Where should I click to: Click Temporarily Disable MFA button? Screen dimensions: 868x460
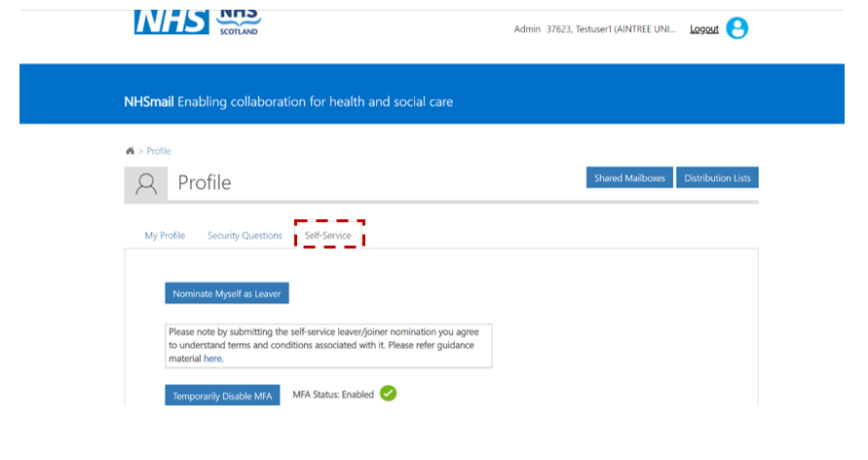coord(222,396)
